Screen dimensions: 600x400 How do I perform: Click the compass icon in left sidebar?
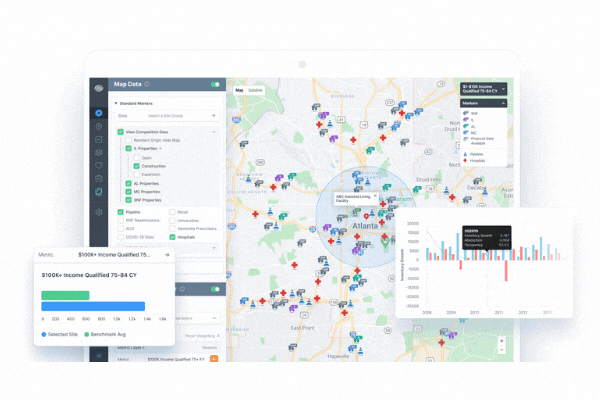pyautogui.click(x=99, y=113)
